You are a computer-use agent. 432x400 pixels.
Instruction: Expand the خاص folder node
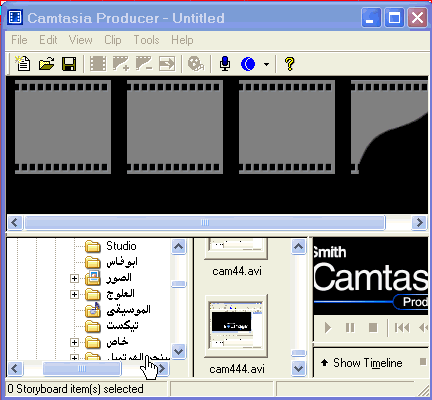[74, 342]
